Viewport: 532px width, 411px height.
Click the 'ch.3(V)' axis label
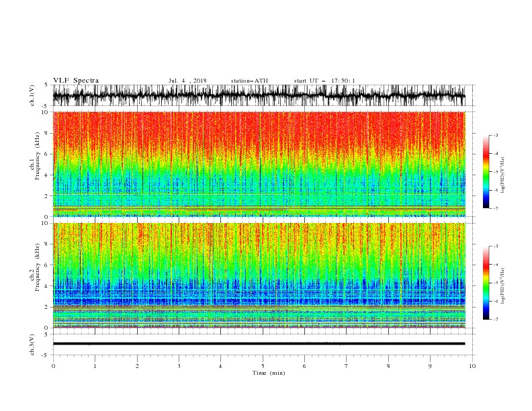click(x=32, y=345)
